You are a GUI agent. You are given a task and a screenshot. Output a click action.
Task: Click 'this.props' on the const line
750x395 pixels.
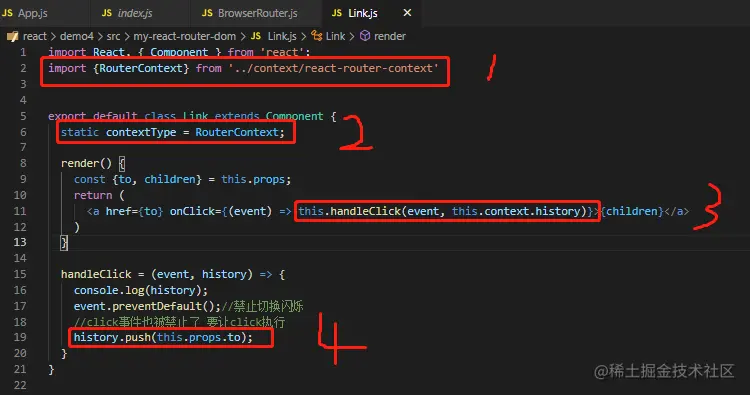point(253,179)
